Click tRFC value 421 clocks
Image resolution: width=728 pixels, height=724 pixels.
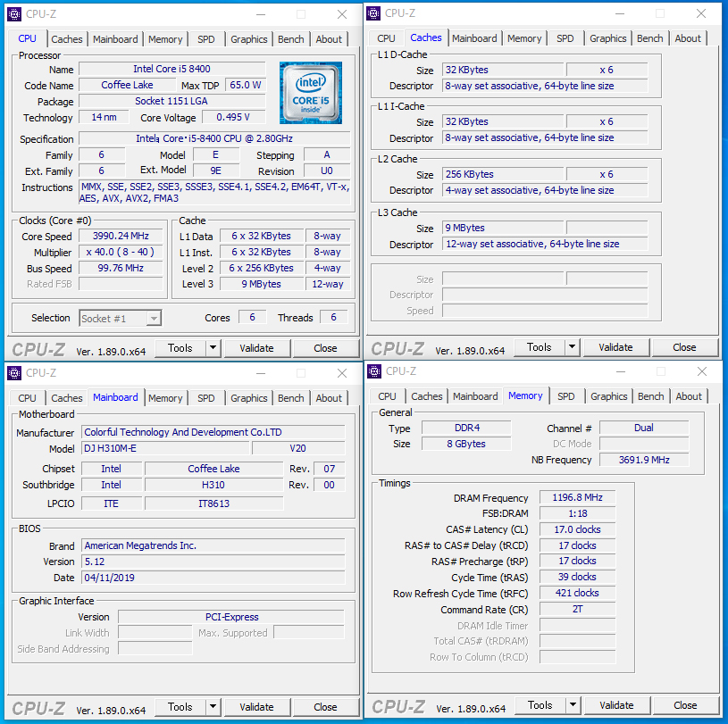tap(577, 593)
